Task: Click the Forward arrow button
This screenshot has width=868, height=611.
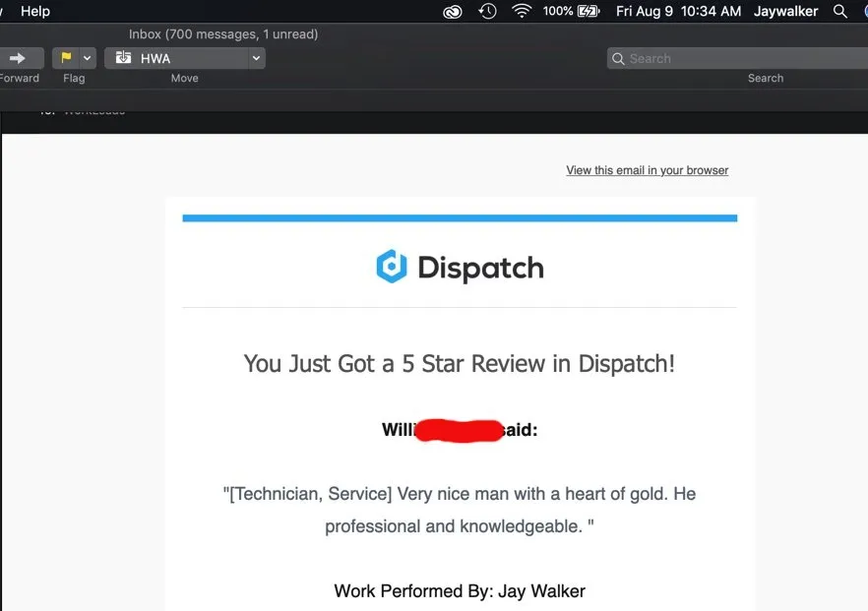Action: pos(18,58)
